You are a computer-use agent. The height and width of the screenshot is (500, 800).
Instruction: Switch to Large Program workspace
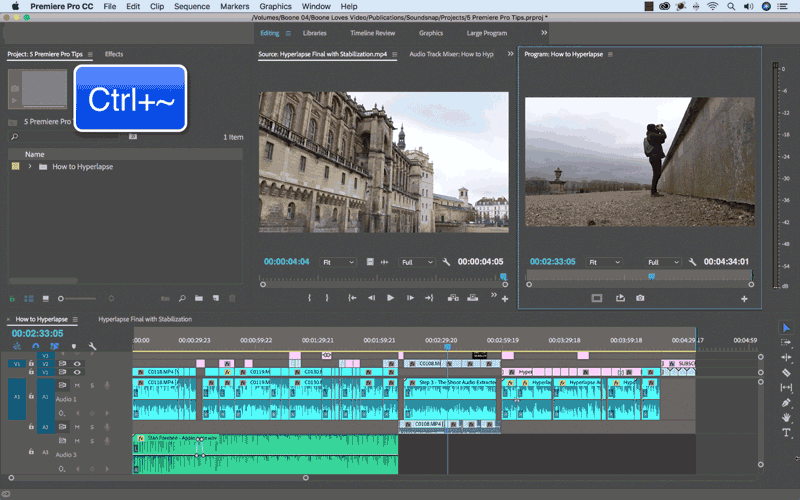(487, 33)
